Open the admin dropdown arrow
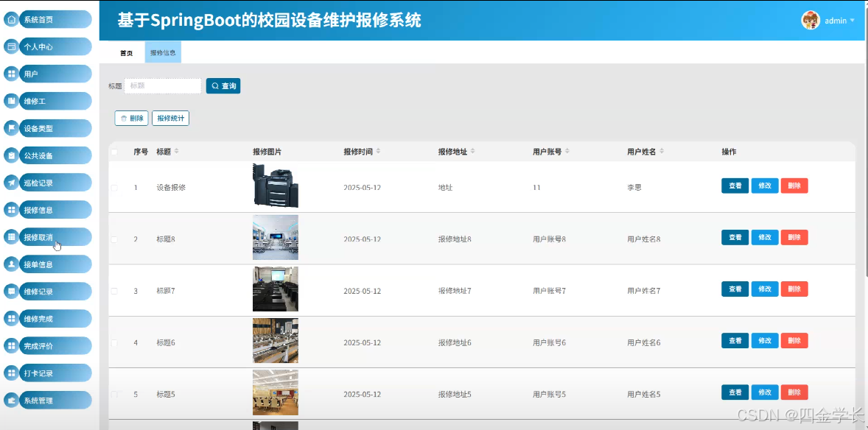 [x=853, y=21]
